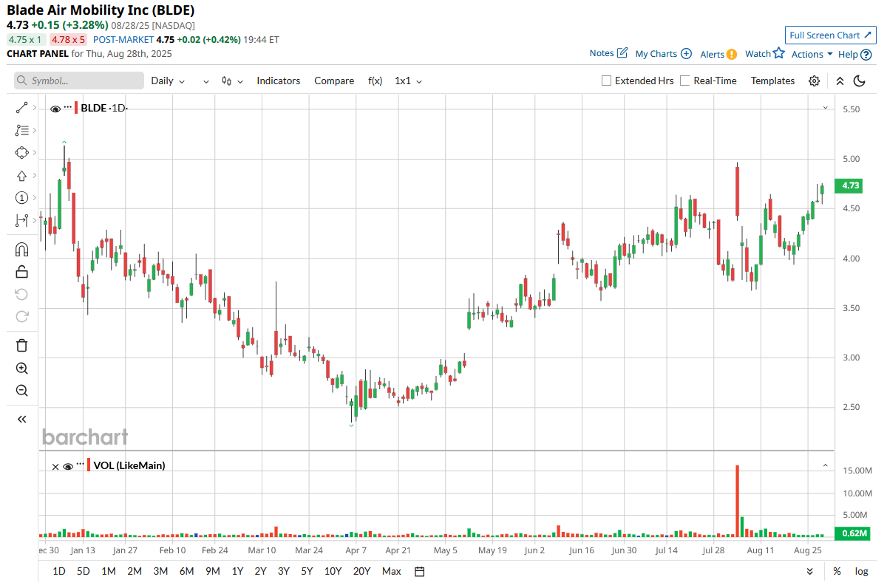Expand the shapes tool options arrow
The image size is (887, 588).
[34, 153]
